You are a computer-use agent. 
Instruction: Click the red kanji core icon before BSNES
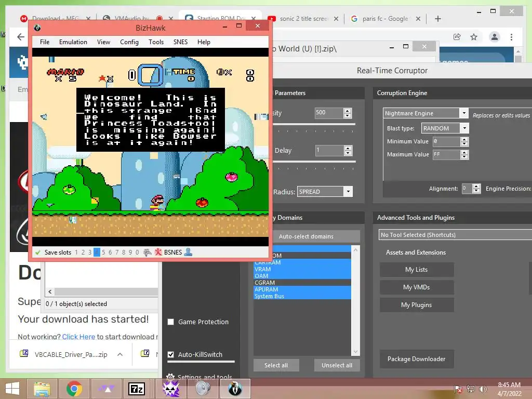[158, 252]
